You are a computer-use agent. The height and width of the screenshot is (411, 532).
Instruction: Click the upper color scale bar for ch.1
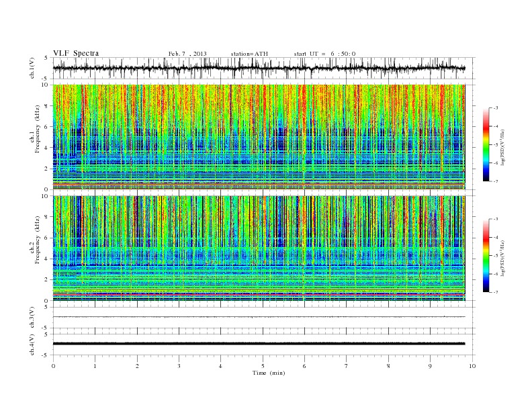[486, 144]
